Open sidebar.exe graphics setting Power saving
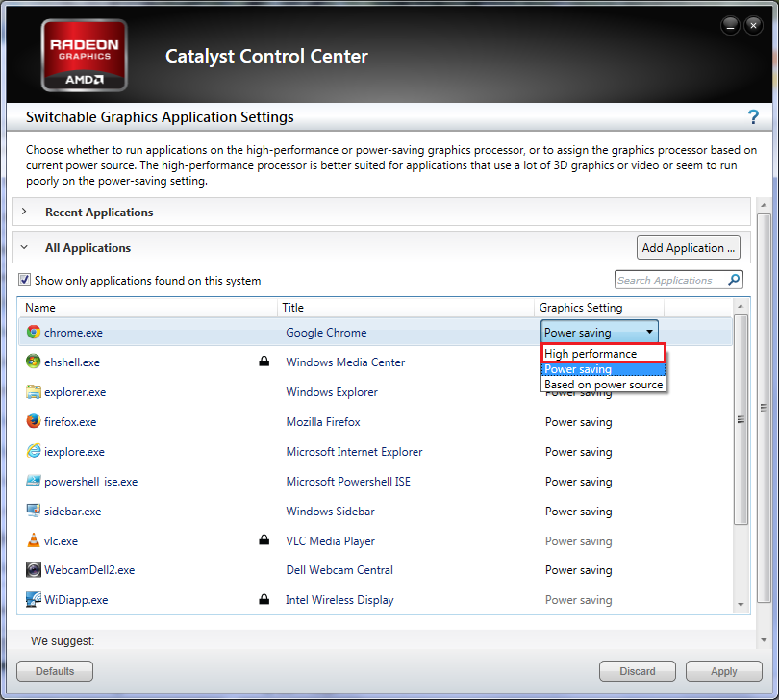 click(578, 512)
